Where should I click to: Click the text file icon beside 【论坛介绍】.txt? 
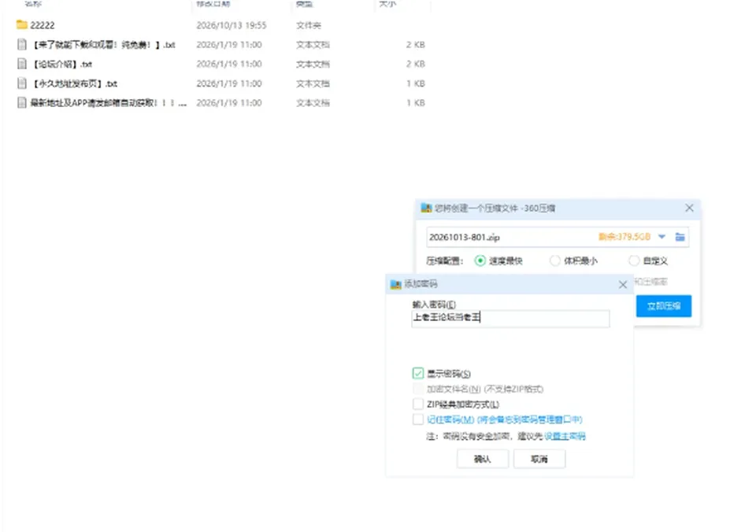(22, 64)
